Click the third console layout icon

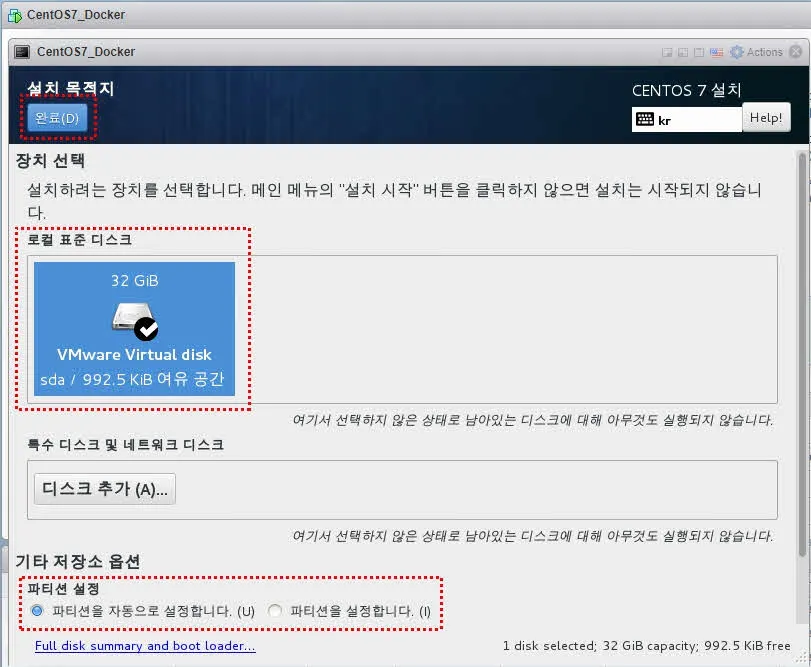click(x=699, y=52)
